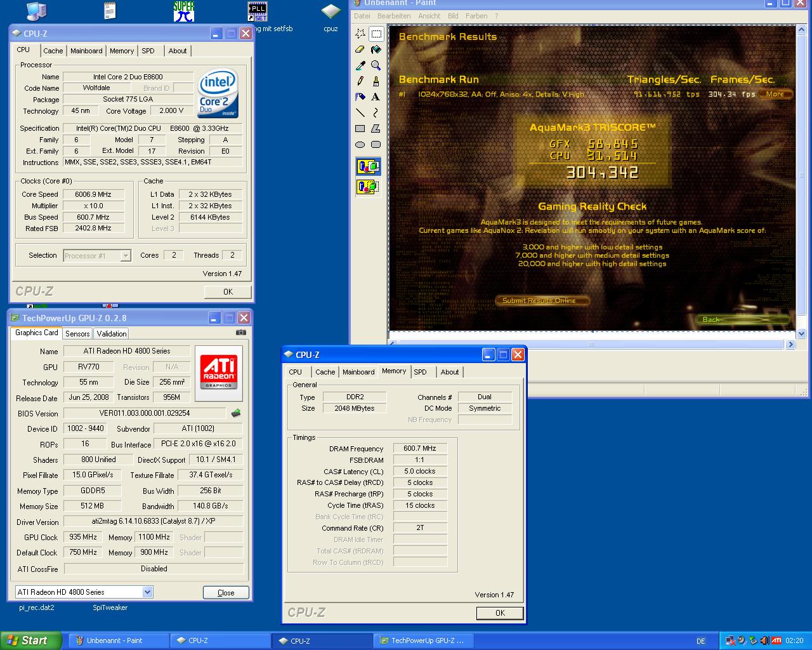Switch to TechPowerUp GPU-Z taskbar button

tap(424, 640)
